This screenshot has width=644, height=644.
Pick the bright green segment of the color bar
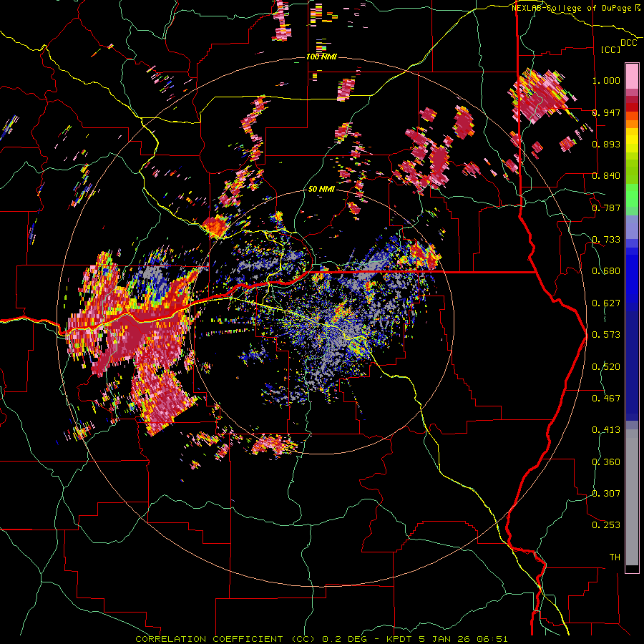click(632, 195)
